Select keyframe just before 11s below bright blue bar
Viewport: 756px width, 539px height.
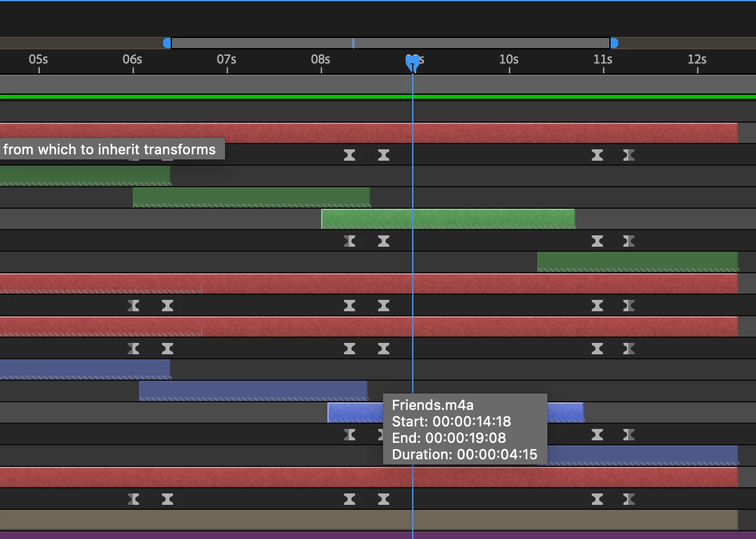597,435
